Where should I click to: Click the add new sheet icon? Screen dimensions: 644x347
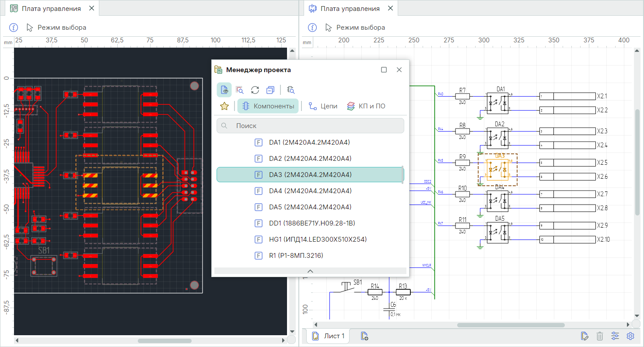pos(364,336)
